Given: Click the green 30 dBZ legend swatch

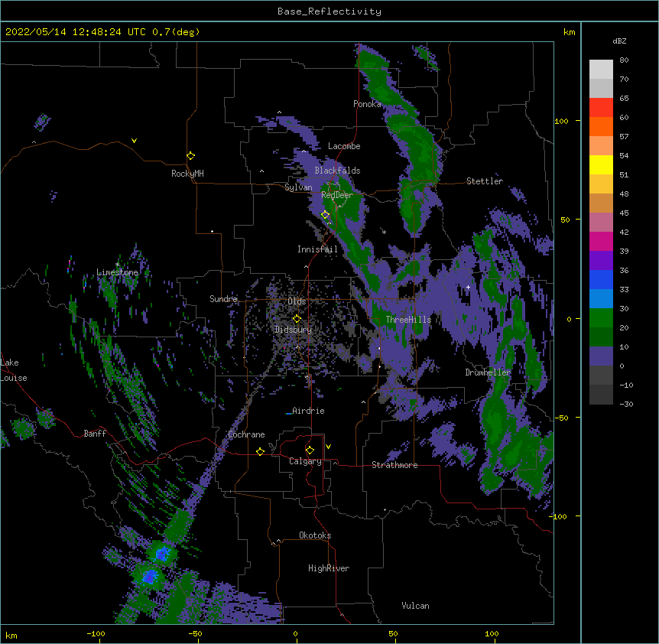Looking at the screenshot, I should click(601, 318).
